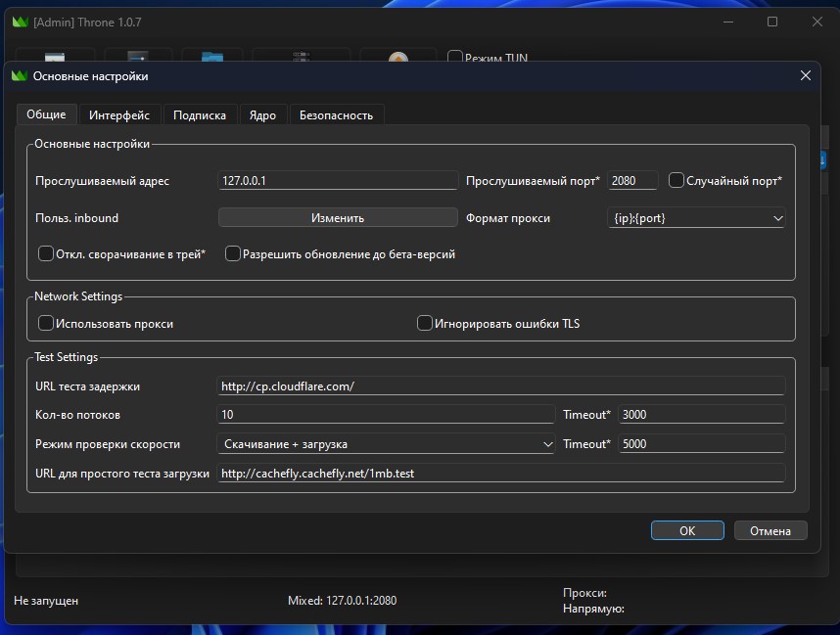Enable Использовать прокси checkbox
Viewport: 840px width, 635px height.
[x=46, y=323]
